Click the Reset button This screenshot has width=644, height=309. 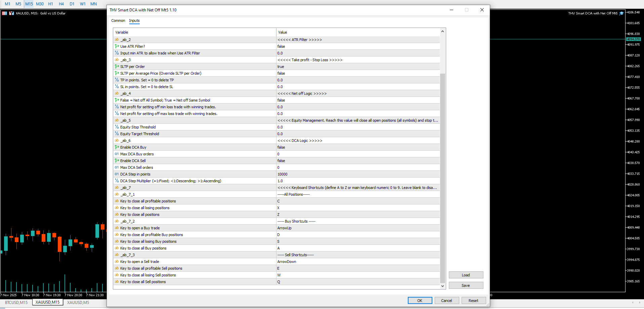[473, 301]
